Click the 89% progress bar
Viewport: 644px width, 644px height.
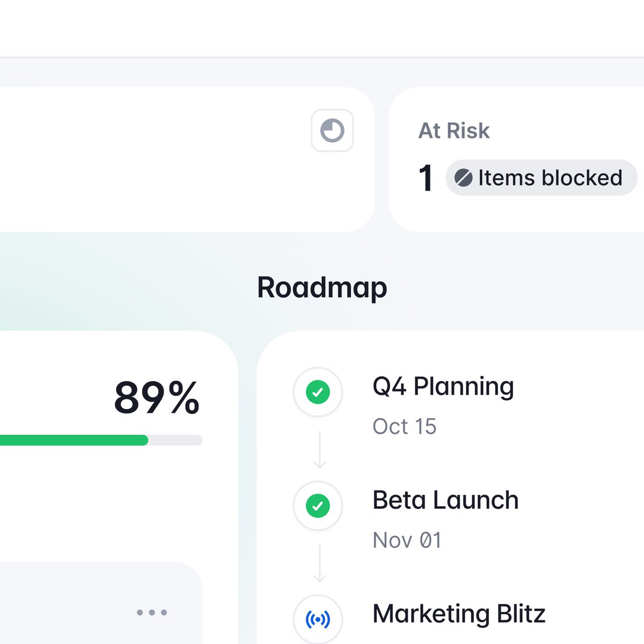pyautogui.click(x=101, y=440)
